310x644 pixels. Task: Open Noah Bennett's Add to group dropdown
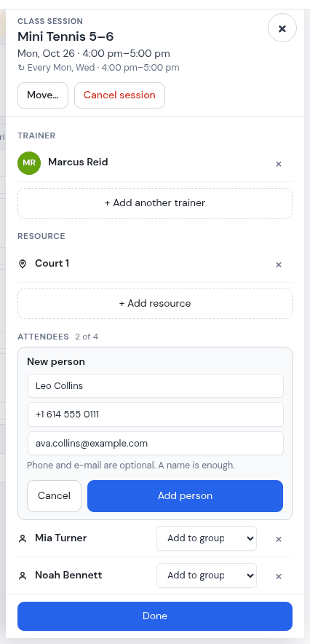(x=207, y=576)
